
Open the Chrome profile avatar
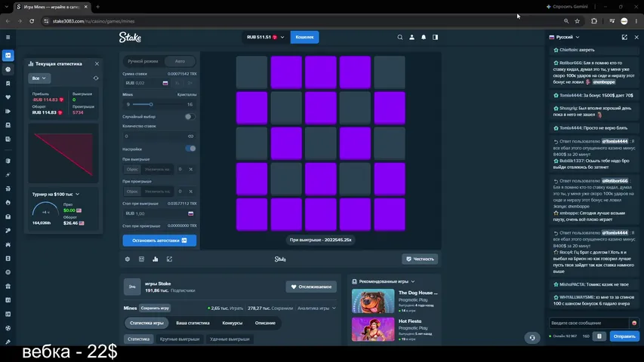[x=624, y=21]
